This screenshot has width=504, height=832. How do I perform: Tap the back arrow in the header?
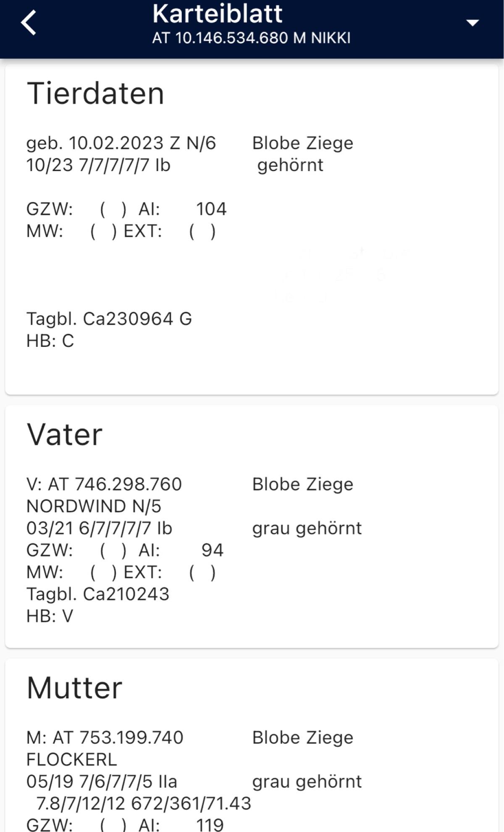[29, 23]
